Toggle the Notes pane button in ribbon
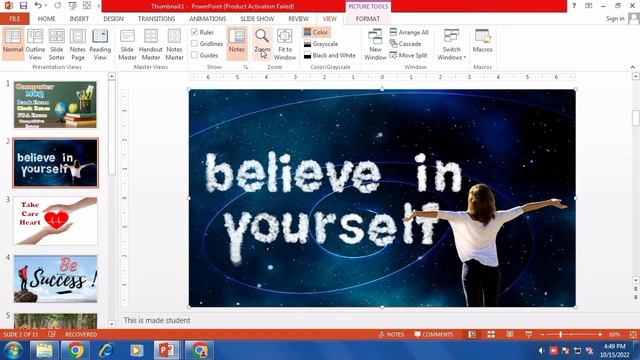The image size is (640, 360). pos(237,44)
